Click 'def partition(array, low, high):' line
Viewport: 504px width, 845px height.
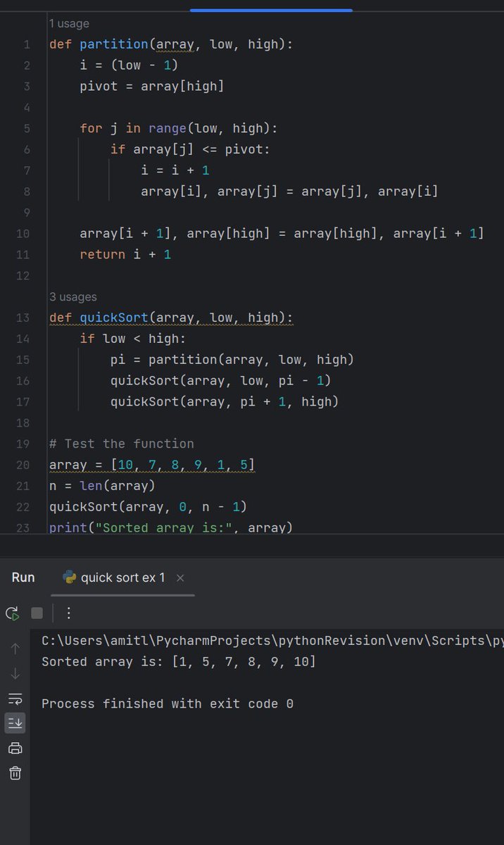tap(171, 44)
